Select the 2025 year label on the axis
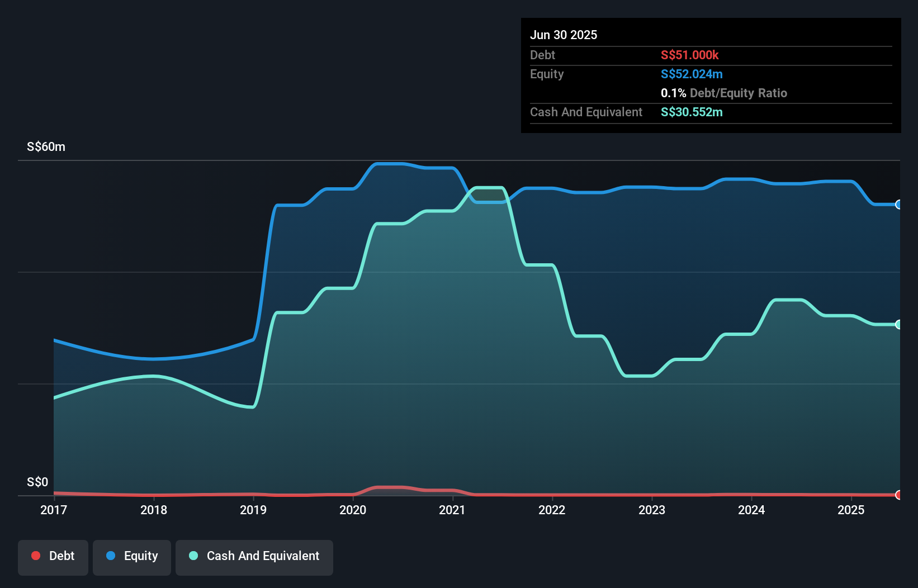This screenshot has height=588, width=918. pyautogui.click(x=851, y=510)
